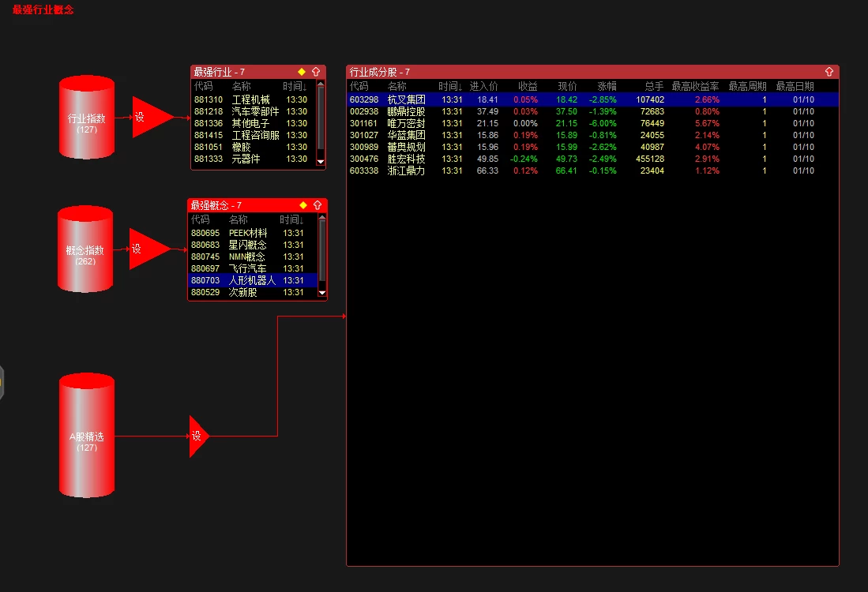Click the yellow diamond icon in 最强概念 panel

point(302,205)
